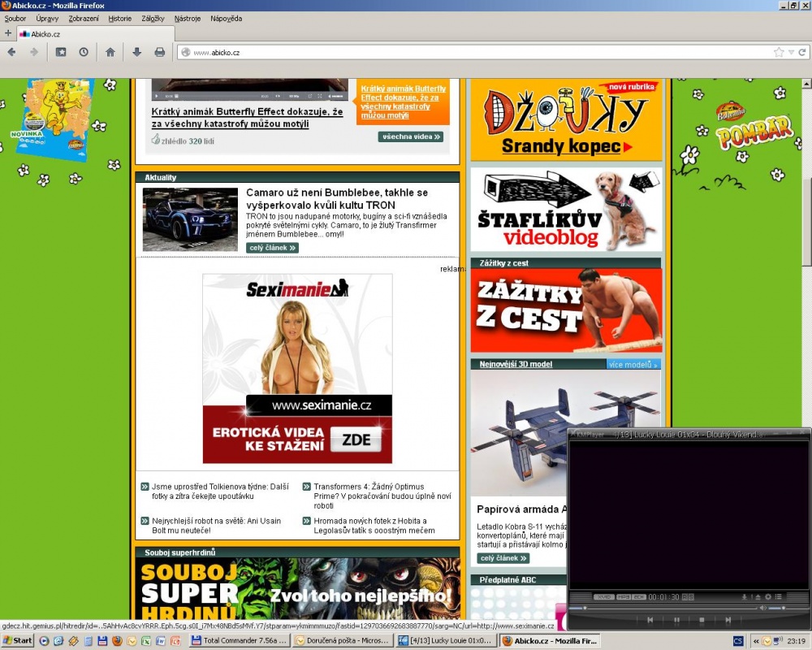This screenshot has height=650, width=812.
Task: Click the 'všechna videa' button
Action: point(411,136)
